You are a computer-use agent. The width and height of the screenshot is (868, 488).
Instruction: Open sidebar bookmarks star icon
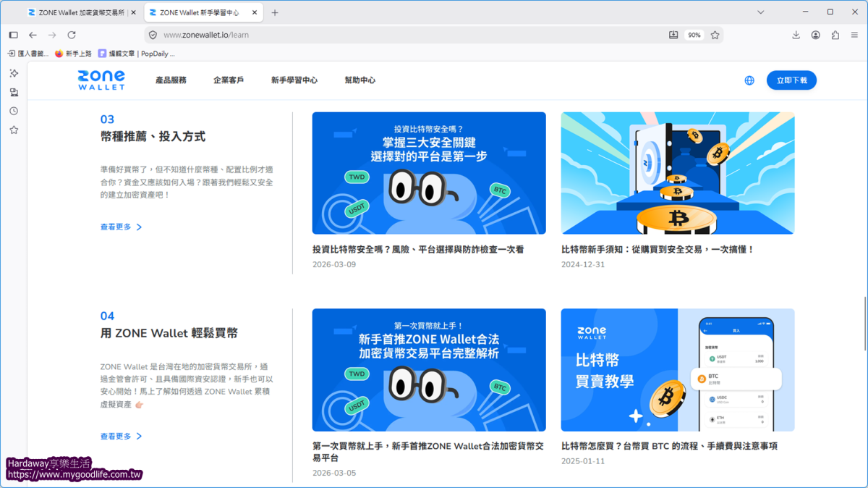pyautogui.click(x=14, y=130)
